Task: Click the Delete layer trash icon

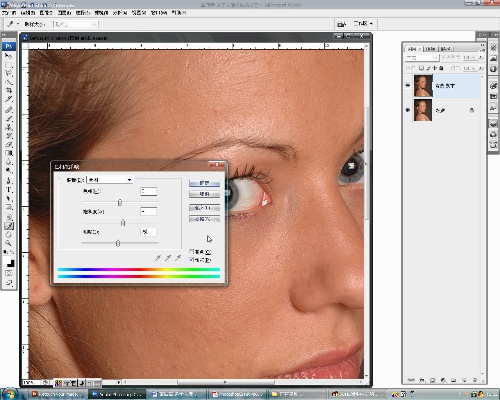Action: click(x=474, y=380)
